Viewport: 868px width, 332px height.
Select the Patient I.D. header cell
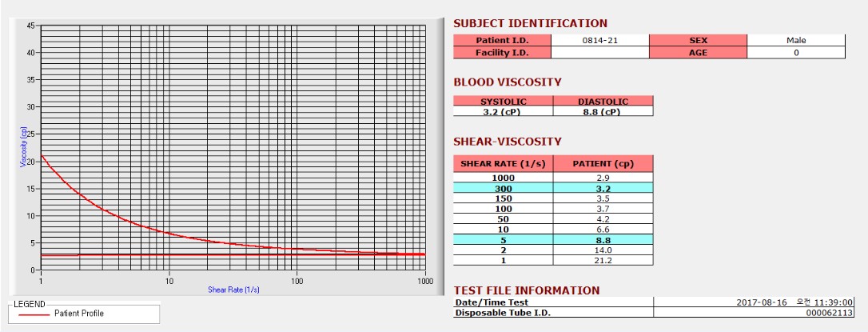pos(502,41)
